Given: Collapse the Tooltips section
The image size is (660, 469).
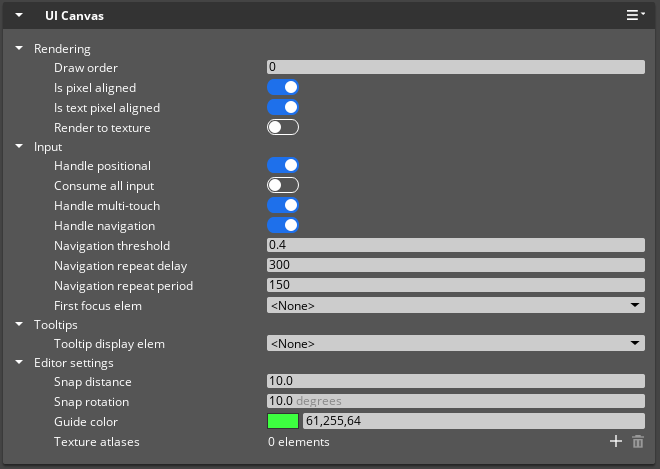Looking at the screenshot, I should pos(19,325).
